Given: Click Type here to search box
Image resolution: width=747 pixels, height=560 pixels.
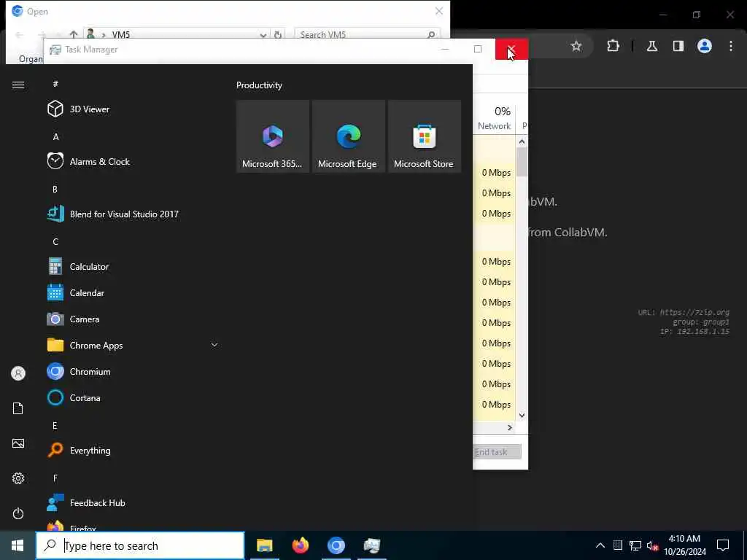Looking at the screenshot, I should pos(140,545).
